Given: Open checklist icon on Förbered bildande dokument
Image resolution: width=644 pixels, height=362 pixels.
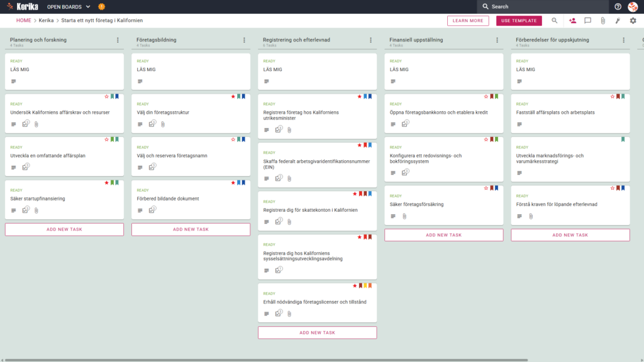Looking at the screenshot, I should coord(152,210).
